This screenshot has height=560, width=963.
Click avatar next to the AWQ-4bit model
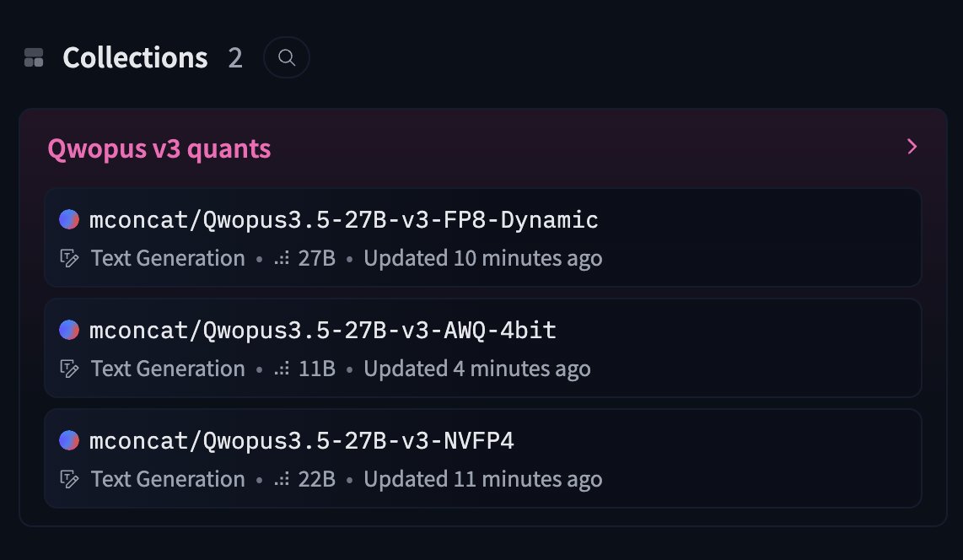click(x=69, y=330)
